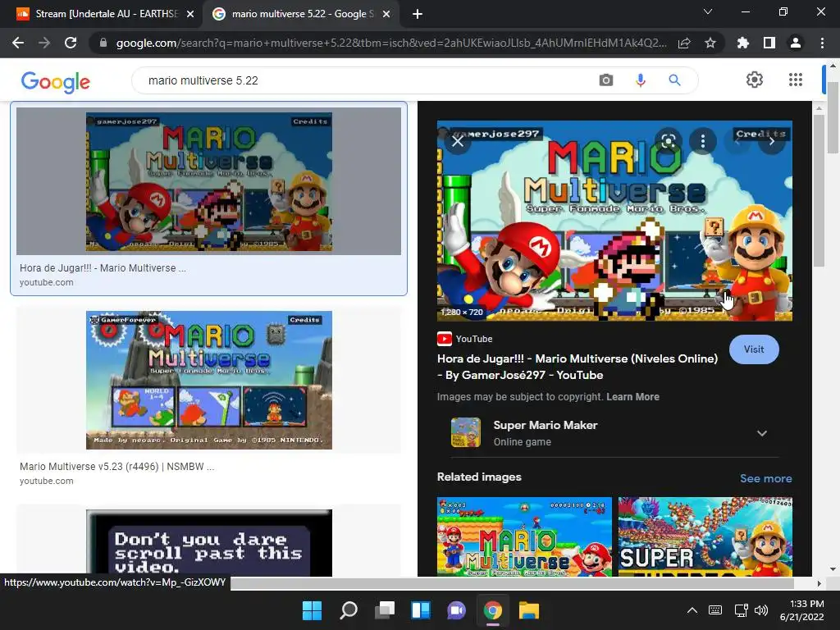Screen dimensions: 840x630
Task: Start voice search with microphone icon
Action: (x=640, y=80)
